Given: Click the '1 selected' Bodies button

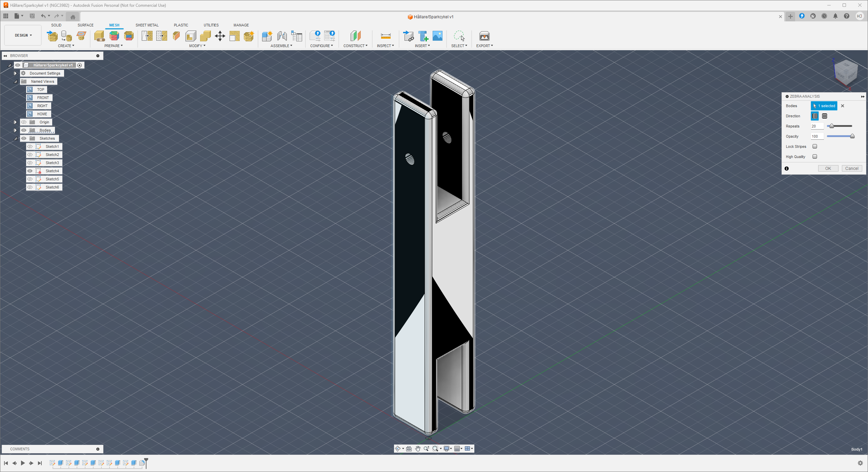Looking at the screenshot, I should click(x=824, y=106).
